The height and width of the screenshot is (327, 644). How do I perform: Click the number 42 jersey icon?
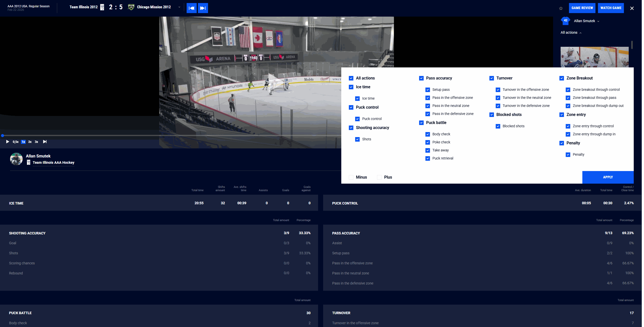point(565,21)
